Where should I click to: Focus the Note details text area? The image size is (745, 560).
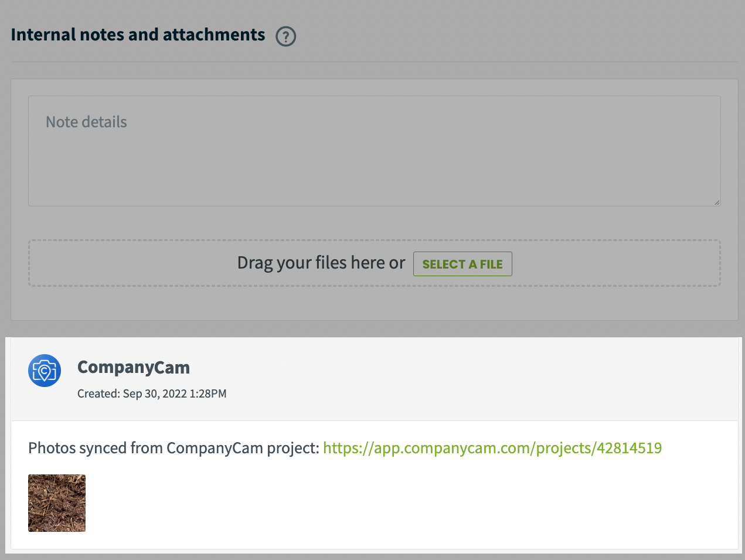[375, 151]
